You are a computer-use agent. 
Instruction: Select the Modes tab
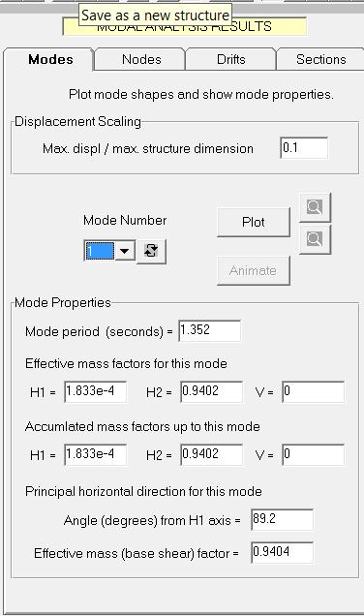point(50,59)
